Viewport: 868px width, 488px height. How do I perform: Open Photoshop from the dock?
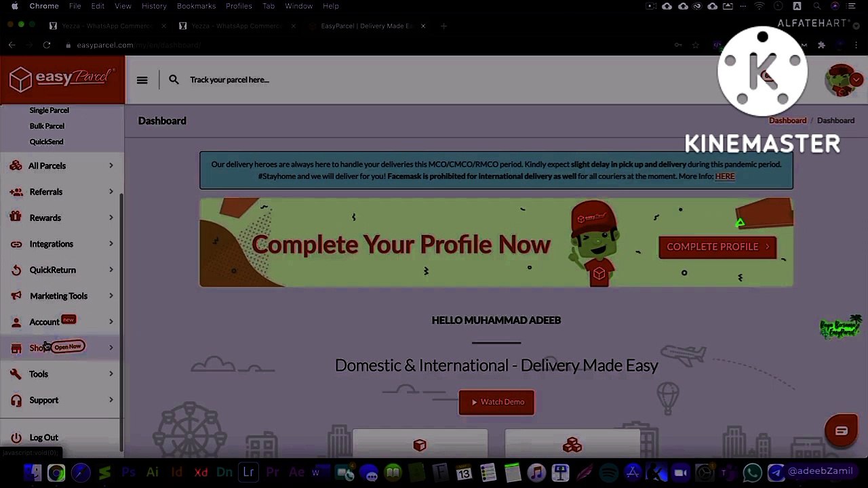point(128,472)
